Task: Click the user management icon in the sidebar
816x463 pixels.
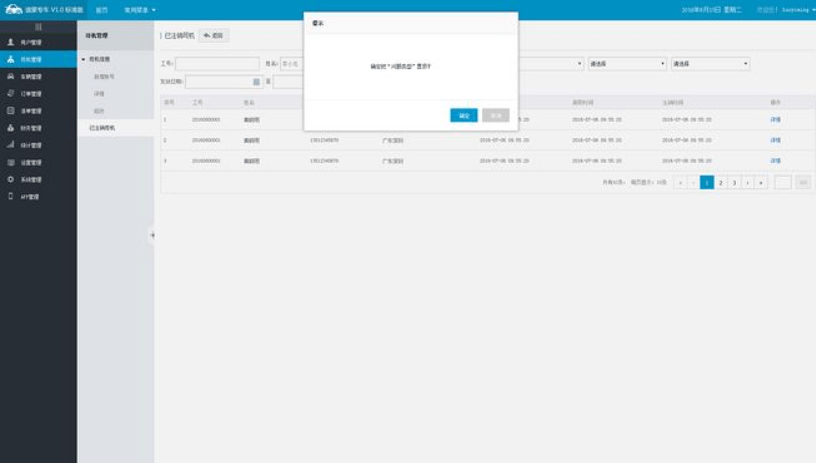Action: point(10,43)
